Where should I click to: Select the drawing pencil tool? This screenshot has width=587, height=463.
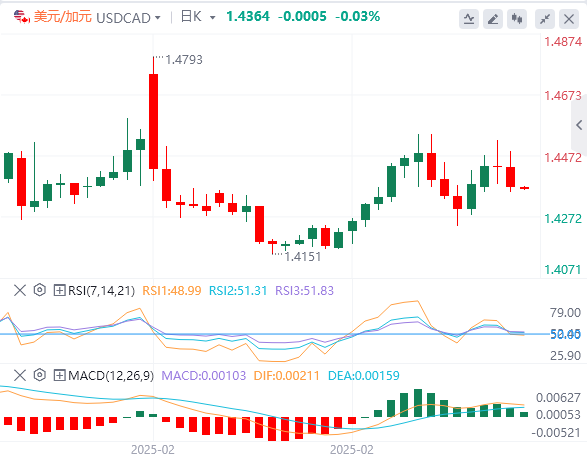click(493, 19)
